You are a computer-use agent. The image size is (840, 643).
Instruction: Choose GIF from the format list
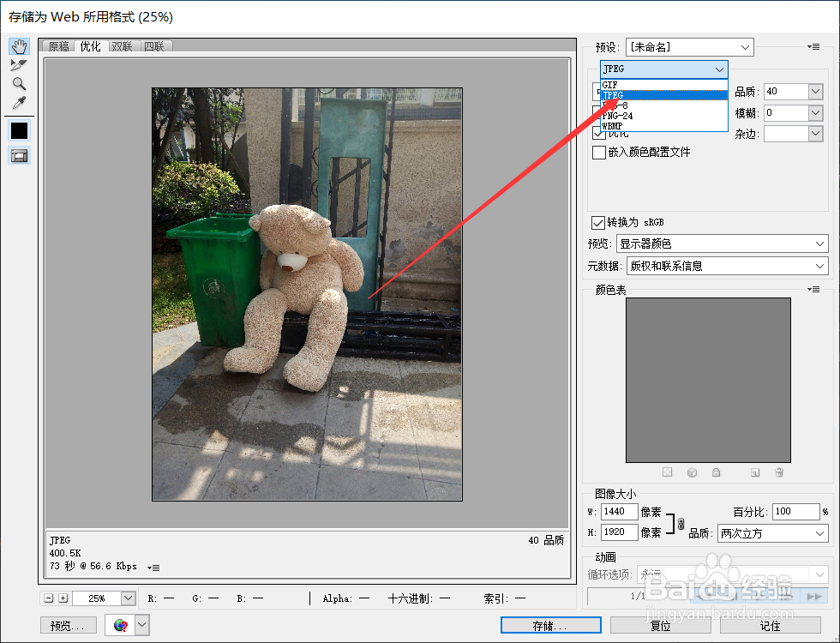tap(664, 85)
